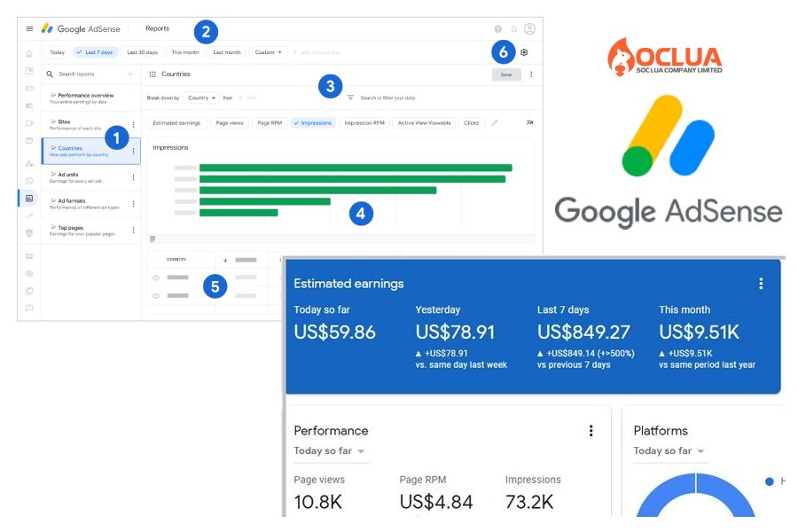Open the notifications bell
Image resolution: width=798 pixels, height=532 pixels.
coord(514,29)
